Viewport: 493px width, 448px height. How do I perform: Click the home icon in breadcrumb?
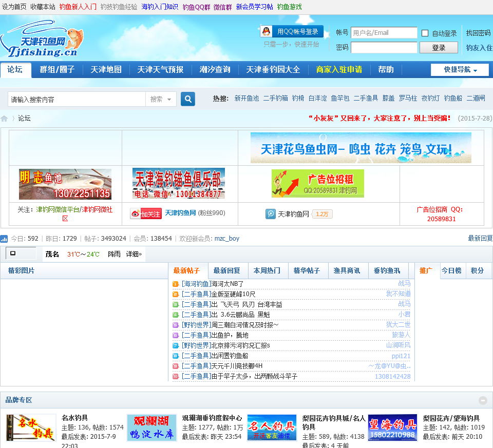click(5, 119)
